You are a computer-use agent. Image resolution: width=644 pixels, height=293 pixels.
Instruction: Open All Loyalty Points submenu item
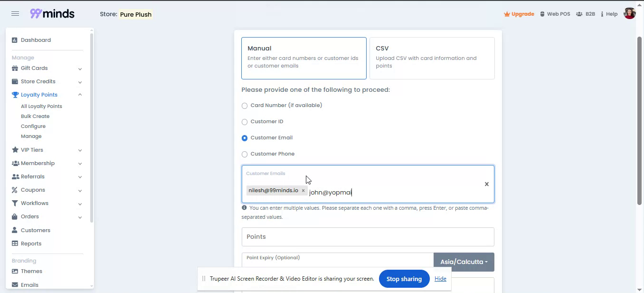(41, 106)
